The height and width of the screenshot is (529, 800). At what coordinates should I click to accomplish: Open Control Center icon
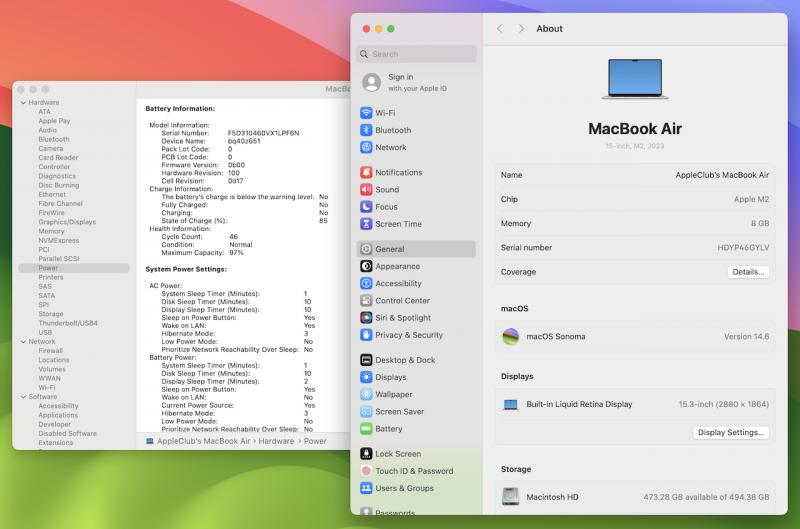366,300
